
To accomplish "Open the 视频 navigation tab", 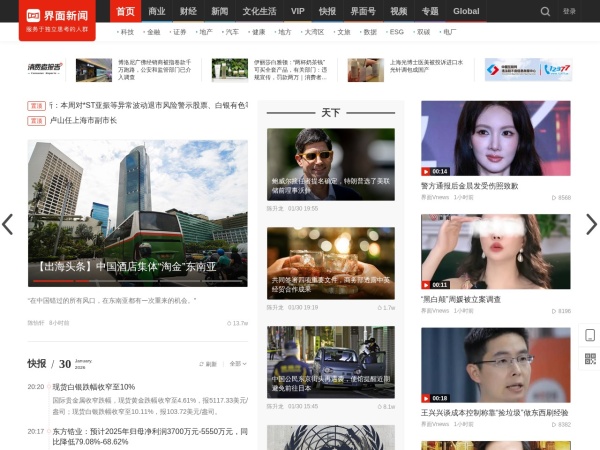I will coord(399,11).
